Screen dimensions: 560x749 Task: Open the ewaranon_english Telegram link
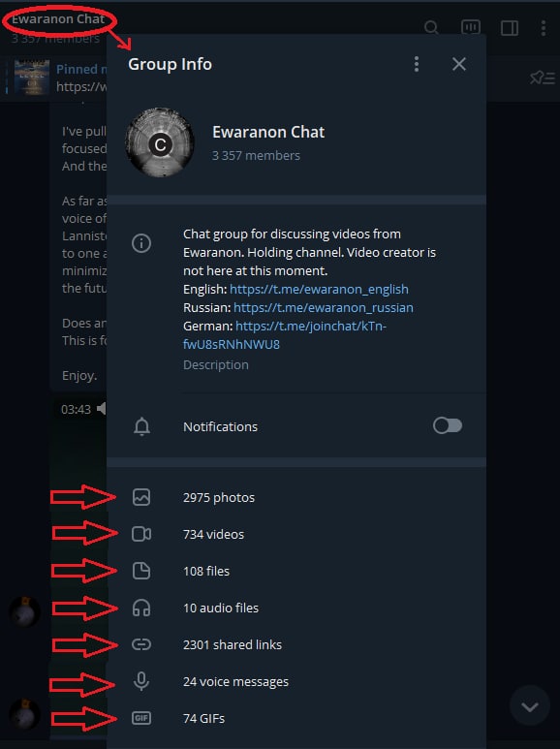click(319, 290)
